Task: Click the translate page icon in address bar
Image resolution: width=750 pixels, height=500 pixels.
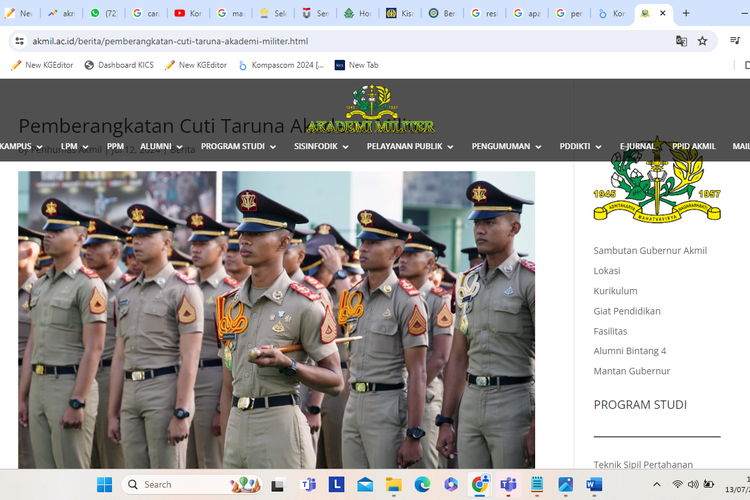Action: tap(681, 41)
